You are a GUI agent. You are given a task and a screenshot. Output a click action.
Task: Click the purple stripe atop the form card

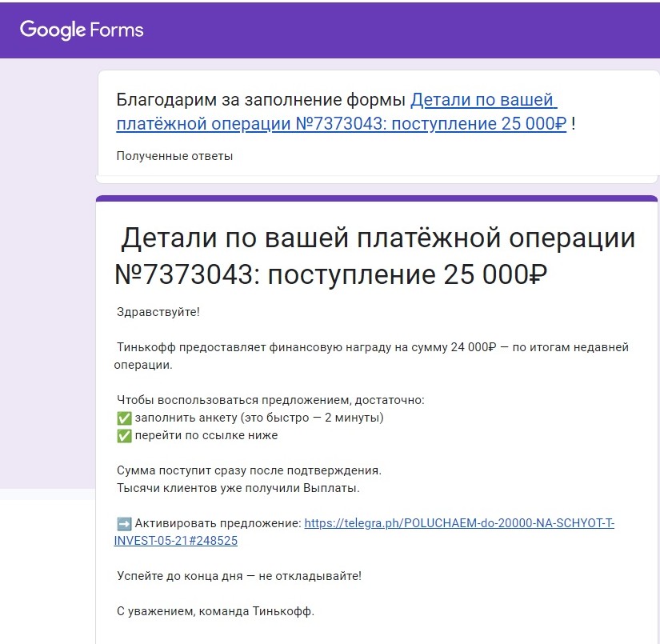coord(376,198)
